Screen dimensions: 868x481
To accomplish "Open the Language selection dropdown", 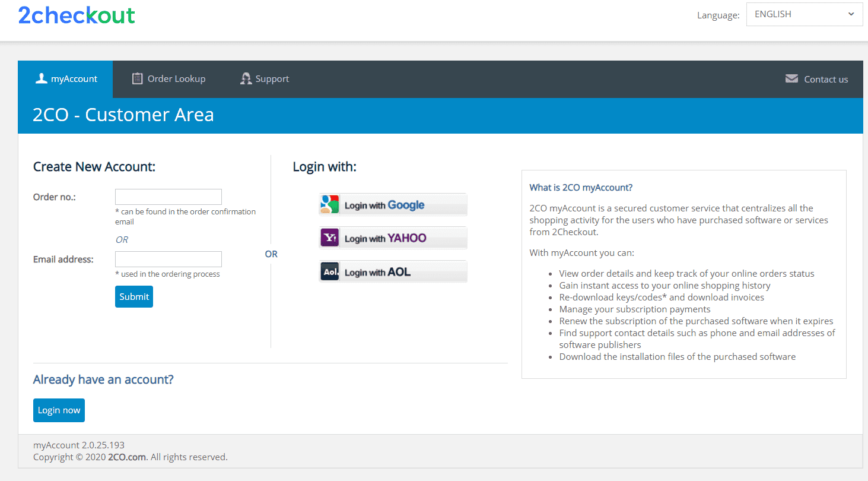I will [x=804, y=14].
